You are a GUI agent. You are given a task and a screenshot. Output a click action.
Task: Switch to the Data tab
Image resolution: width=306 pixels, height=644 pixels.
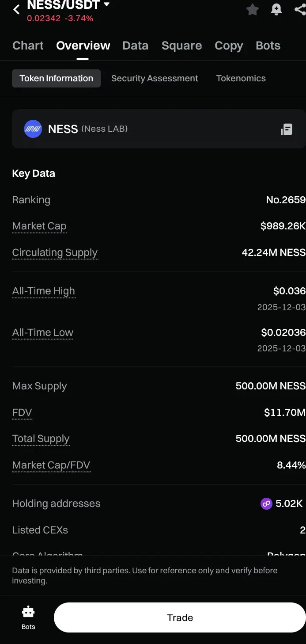coord(135,46)
